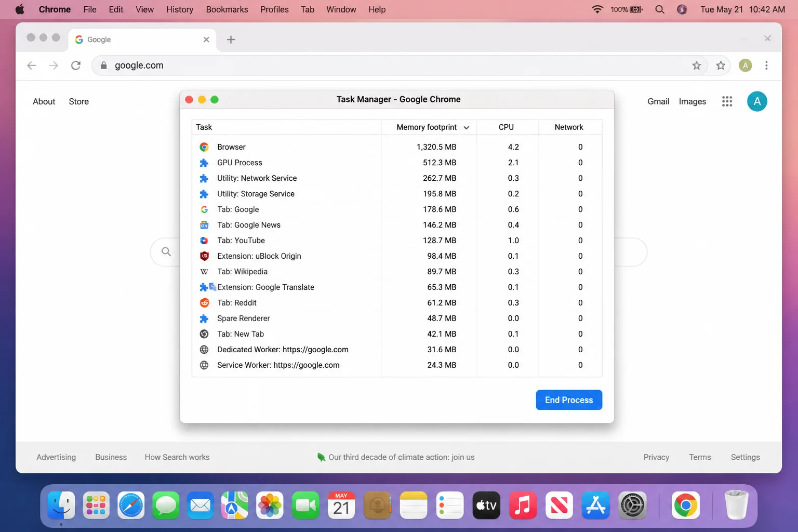Viewport: 798px width, 532px height.
Task: Click the End Process button
Action: 569,400
